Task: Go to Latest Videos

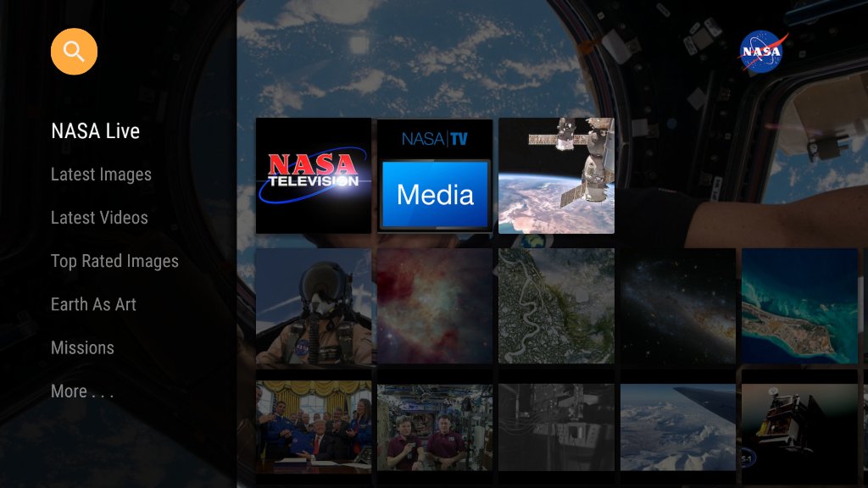Action: pyautogui.click(x=99, y=218)
